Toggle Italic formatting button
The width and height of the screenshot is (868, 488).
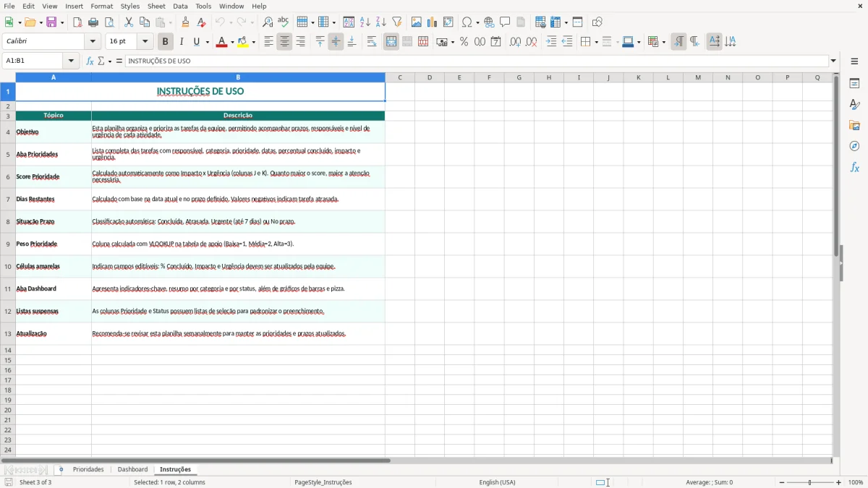tap(181, 42)
